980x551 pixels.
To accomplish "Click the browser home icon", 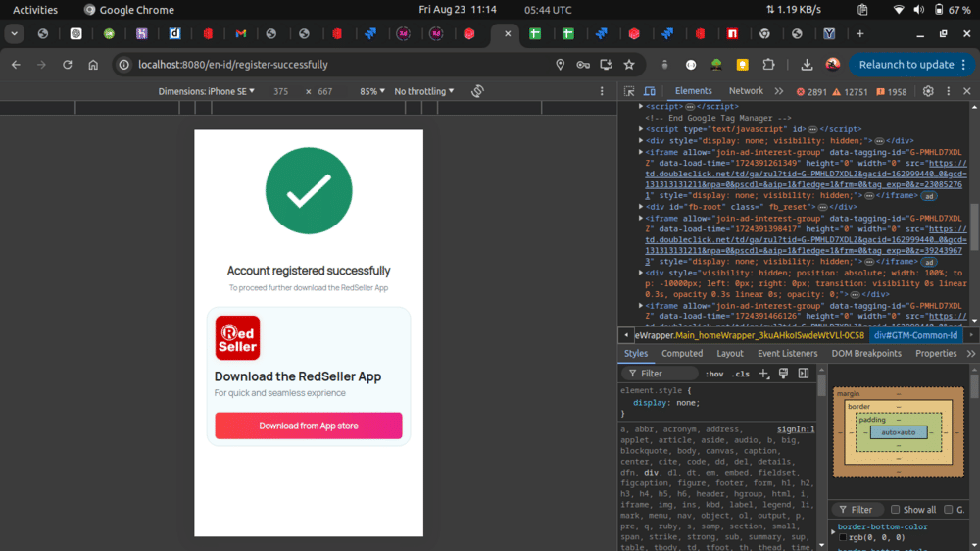I will (x=93, y=65).
